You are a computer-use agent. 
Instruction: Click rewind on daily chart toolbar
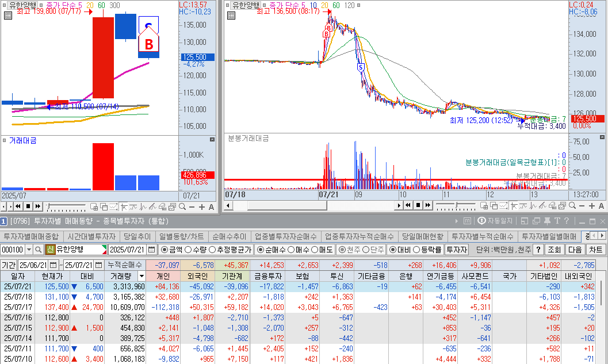tap(18, 206)
